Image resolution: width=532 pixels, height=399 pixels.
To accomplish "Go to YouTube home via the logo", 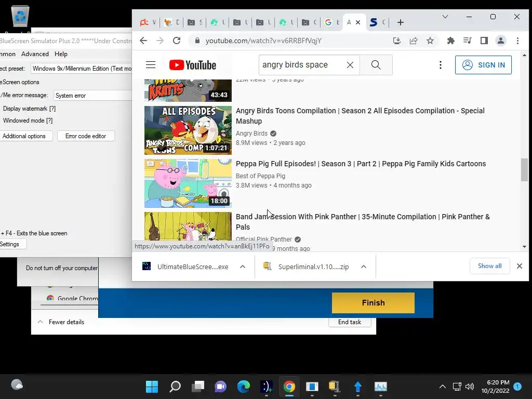I will pos(192,65).
